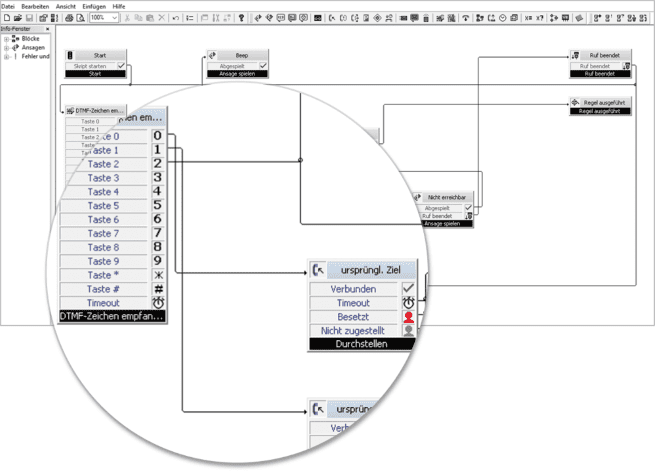This screenshot has width=655, height=473.
Task: Open the Hilfe menu
Action: click(119, 6)
